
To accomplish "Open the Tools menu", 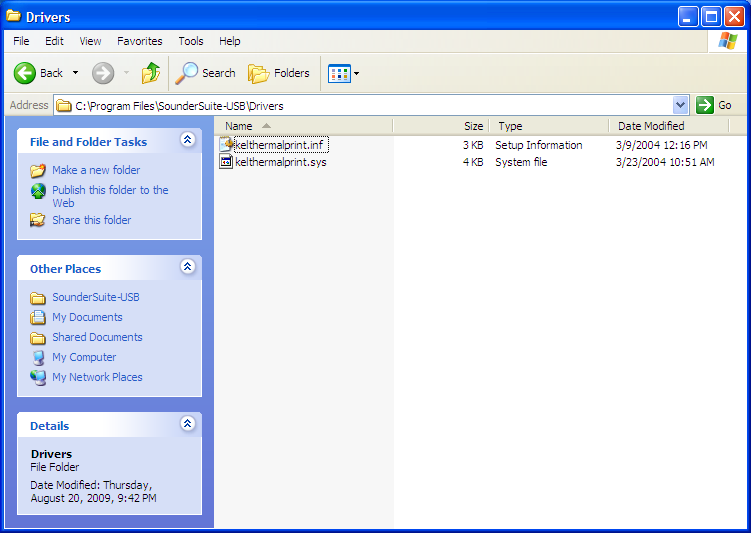I will coord(191,41).
